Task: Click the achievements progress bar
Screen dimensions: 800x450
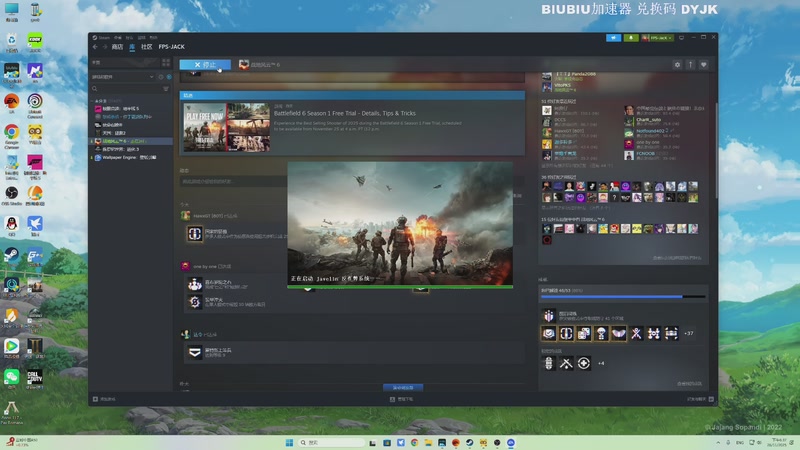Action: pos(622,296)
